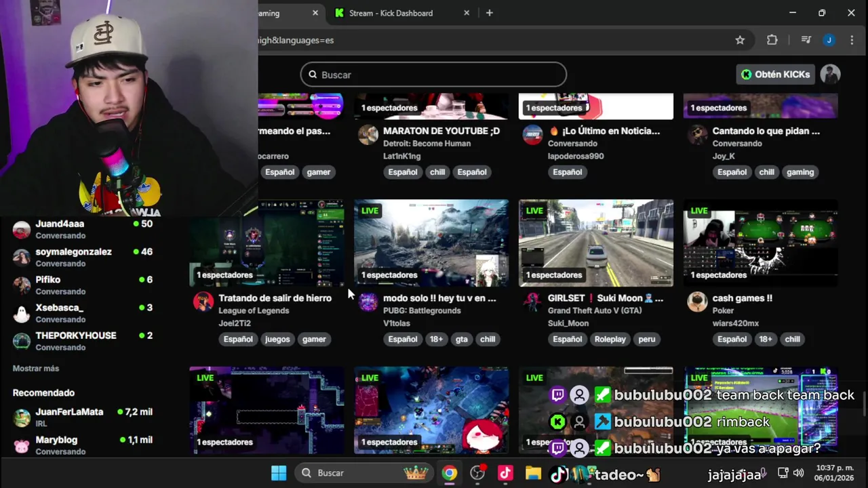The image size is (868, 488).
Task: Open Google Chrome from the taskbar
Action: click(x=450, y=473)
